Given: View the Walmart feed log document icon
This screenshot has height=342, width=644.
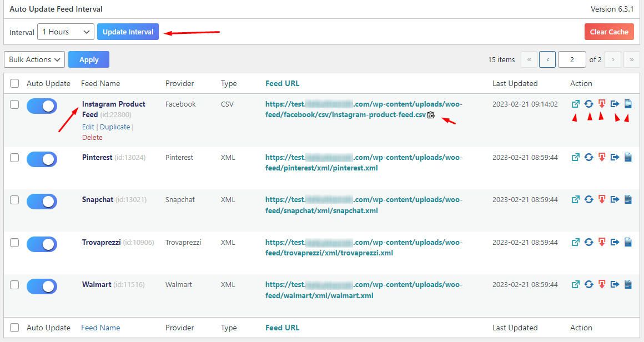Looking at the screenshot, I should point(628,285).
